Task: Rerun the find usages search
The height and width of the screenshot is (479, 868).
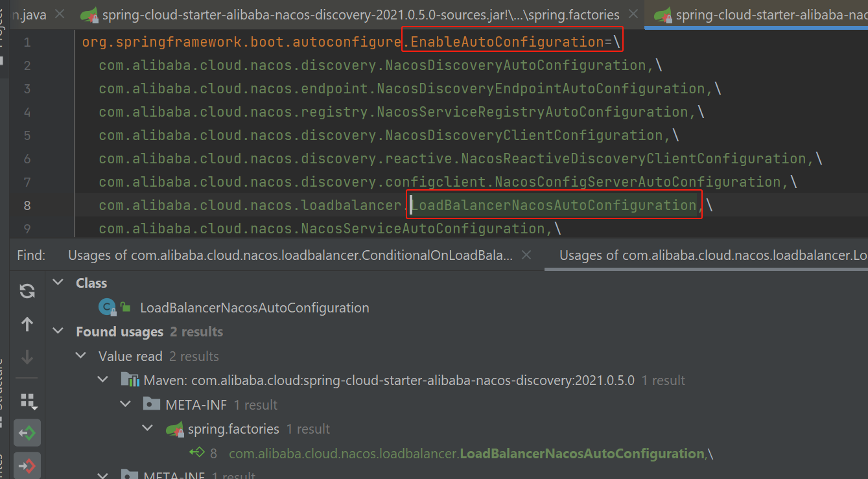Action: [27, 292]
